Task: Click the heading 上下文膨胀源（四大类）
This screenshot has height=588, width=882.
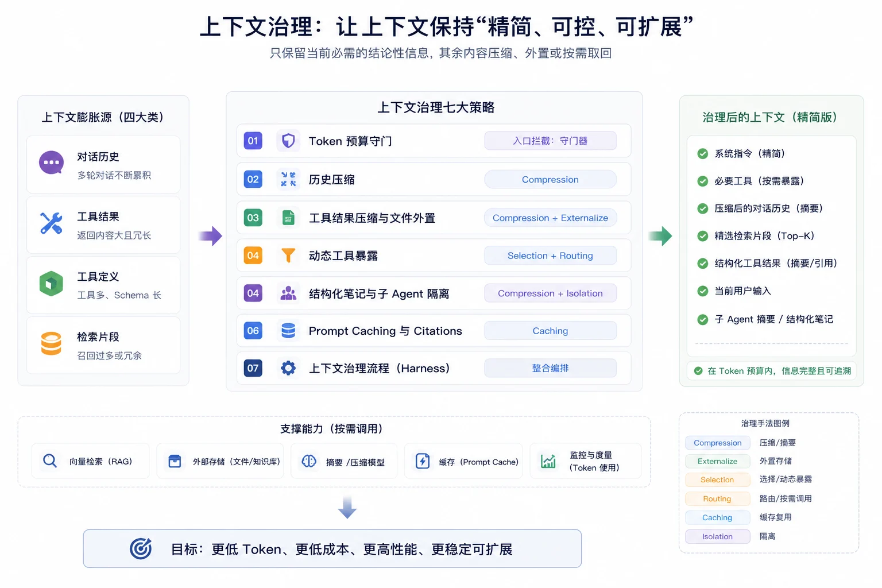Action: tap(103, 117)
